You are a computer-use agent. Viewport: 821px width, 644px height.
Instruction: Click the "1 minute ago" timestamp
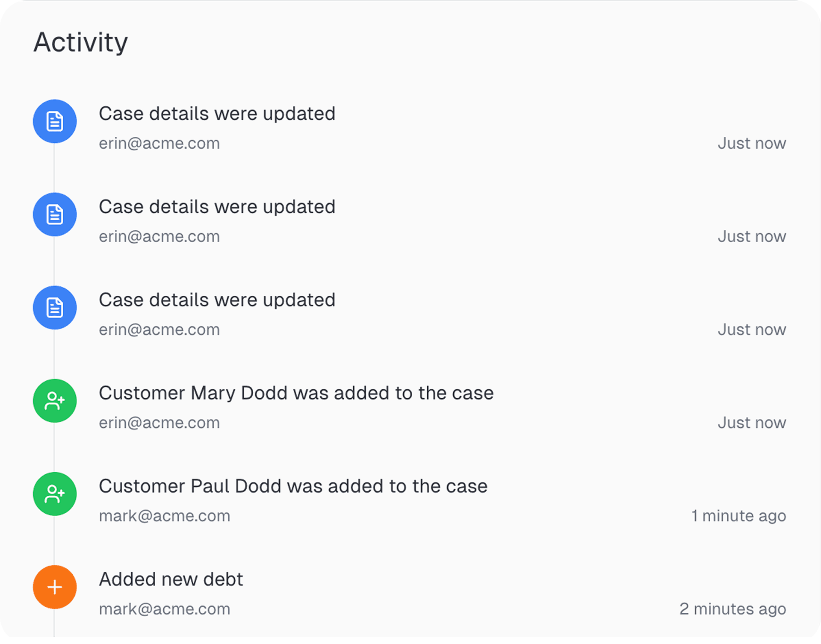(x=739, y=516)
